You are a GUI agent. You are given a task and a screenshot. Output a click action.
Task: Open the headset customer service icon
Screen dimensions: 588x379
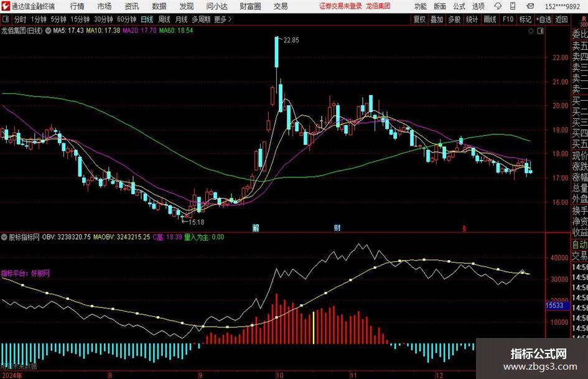pyautogui.click(x=498, y=6)
